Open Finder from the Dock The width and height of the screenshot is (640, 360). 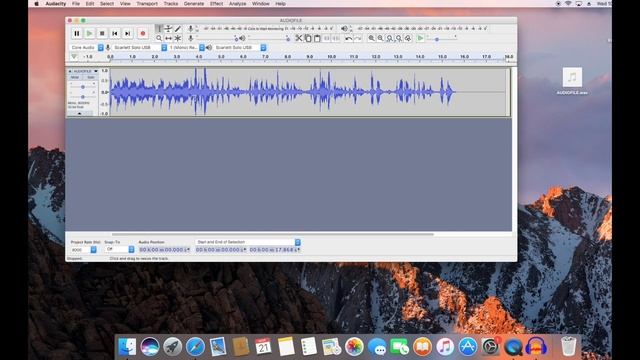click(x=127, y=347)
